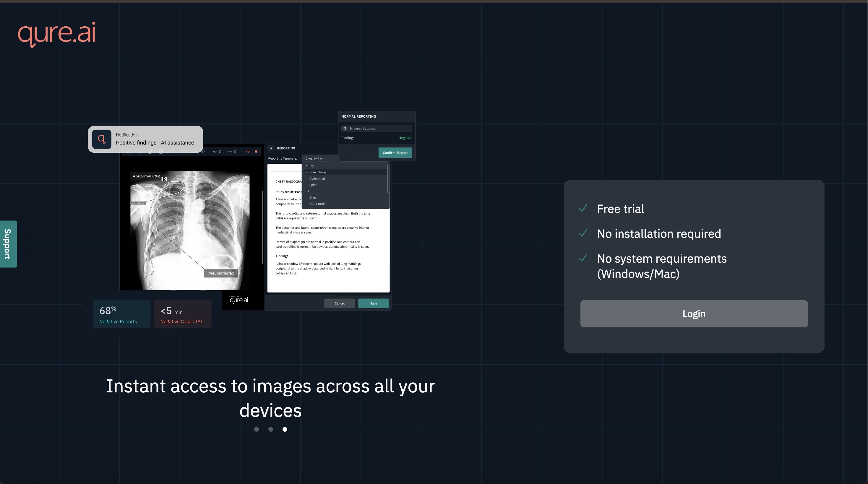Click the template list scrollbar
868x484 pixels.
coord(388,178)
